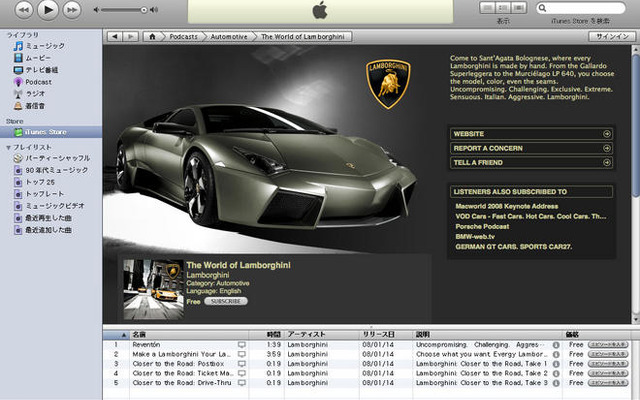640x400 pixels.
Task: Go to store home icon
Action: point(152,37)
